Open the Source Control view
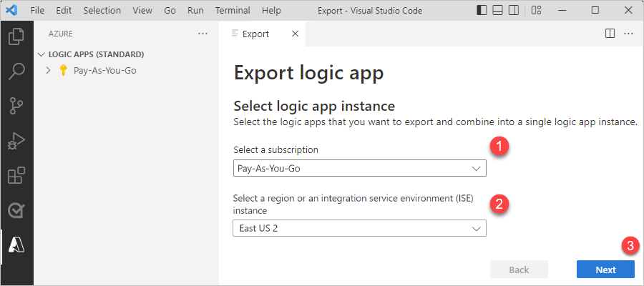The image size is (644, 286). click(x=16, y=107)
